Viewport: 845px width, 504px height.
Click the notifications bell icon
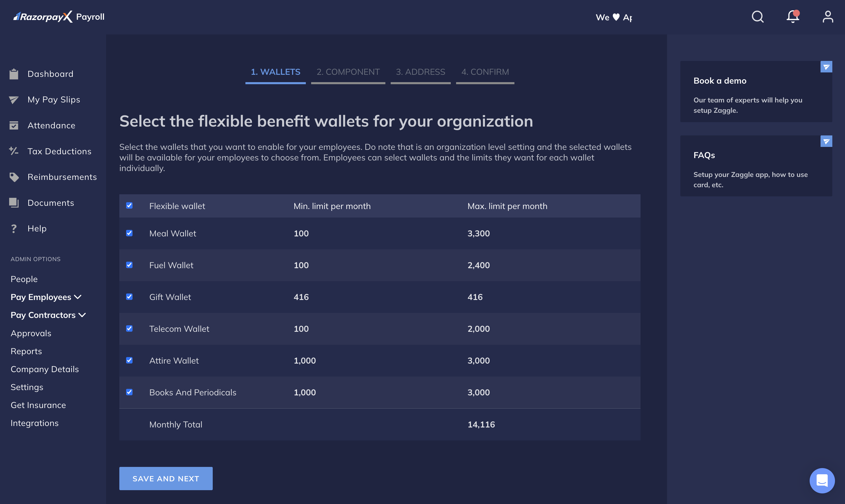point(793,16)
